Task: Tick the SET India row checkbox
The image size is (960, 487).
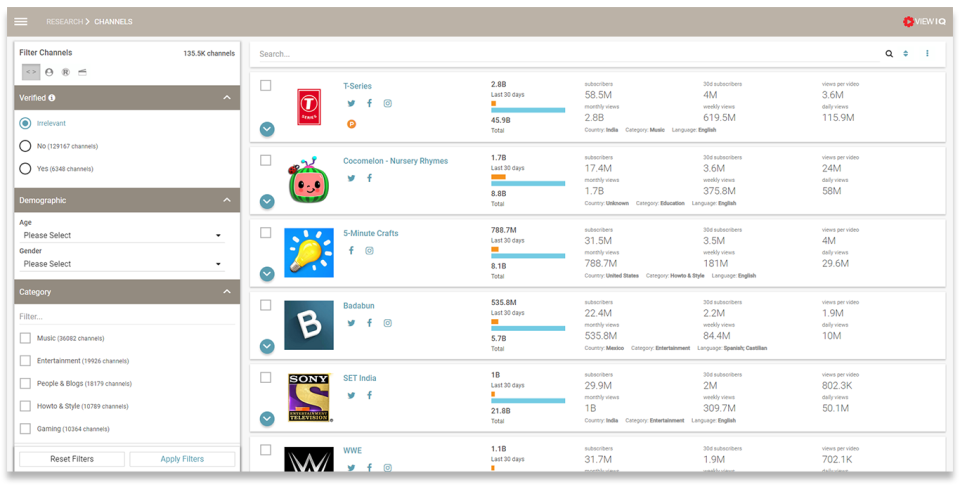Action: coord(266,377)
